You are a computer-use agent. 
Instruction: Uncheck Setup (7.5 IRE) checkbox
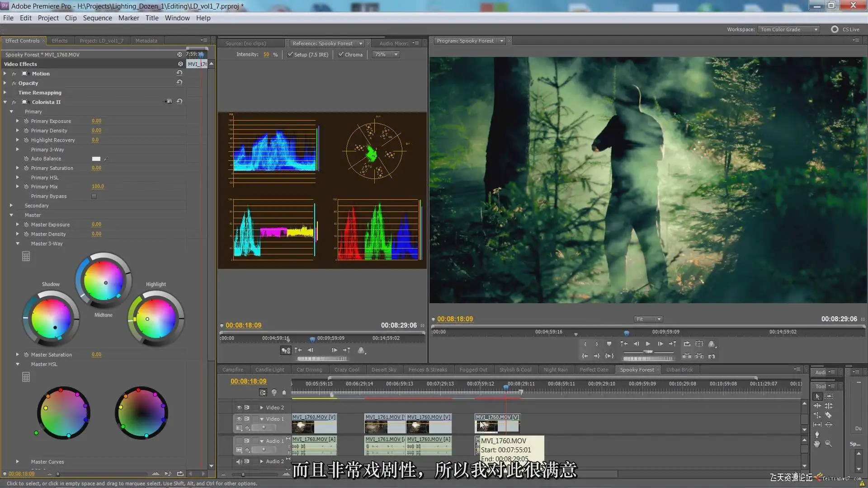290,54
